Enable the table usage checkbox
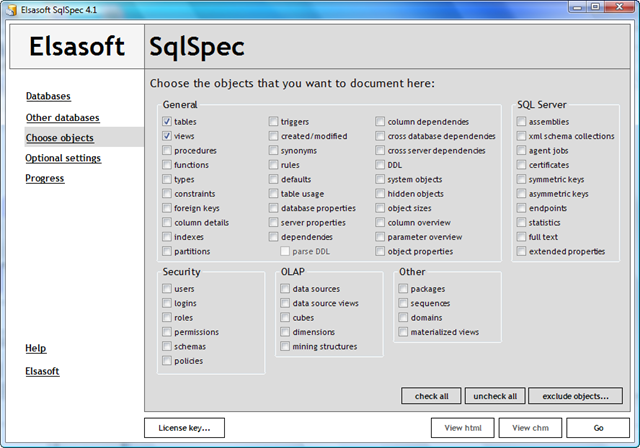Image resolution: width=640 pixels, height=448 pixels. [x=273, y=193]
